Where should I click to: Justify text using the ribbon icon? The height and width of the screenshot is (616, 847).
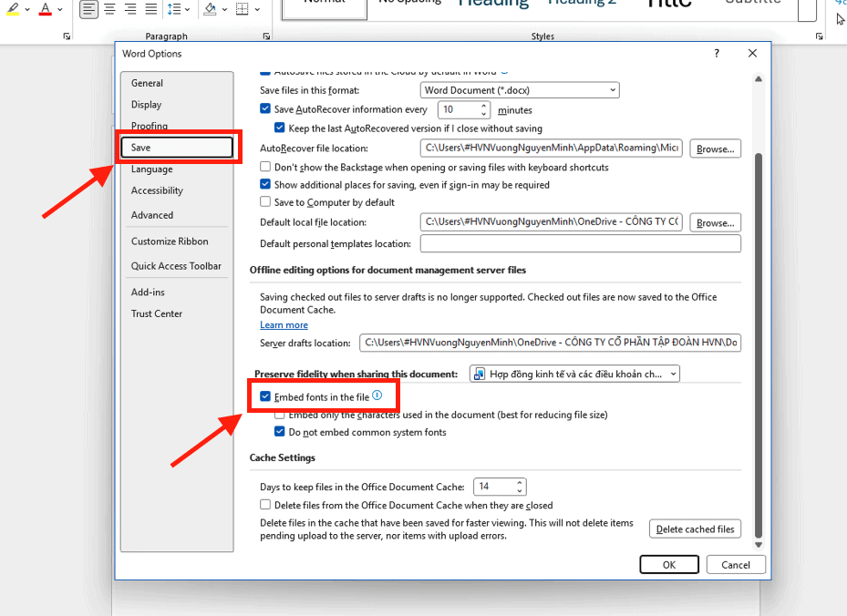[x=151, y=10]
